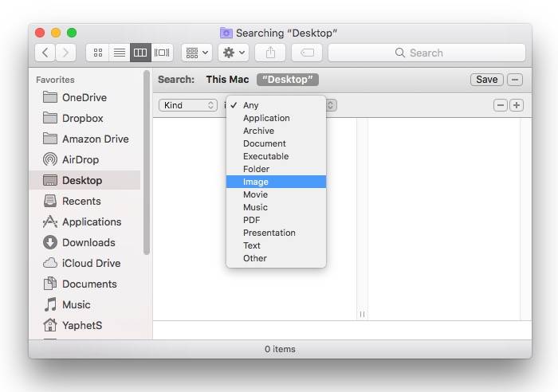
Task: Click minus button next to Save
Action: pyautogui.click(x=515, y=80)
